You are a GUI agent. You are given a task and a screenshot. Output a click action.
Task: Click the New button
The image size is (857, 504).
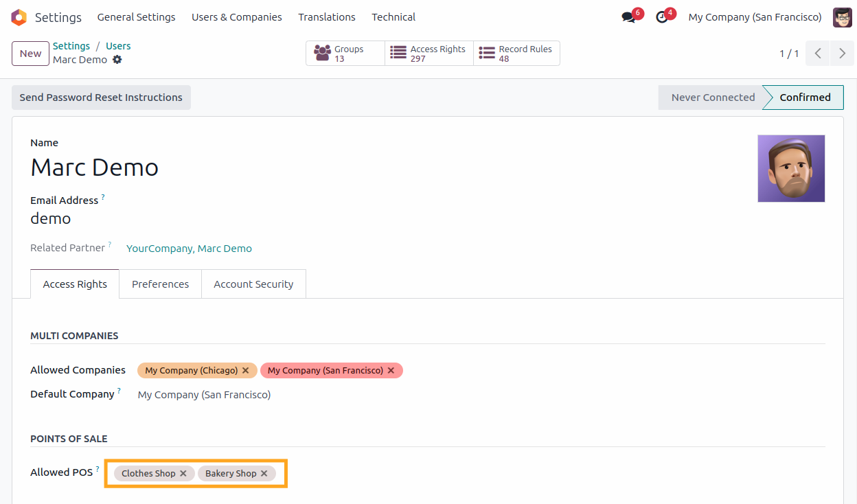30,54
